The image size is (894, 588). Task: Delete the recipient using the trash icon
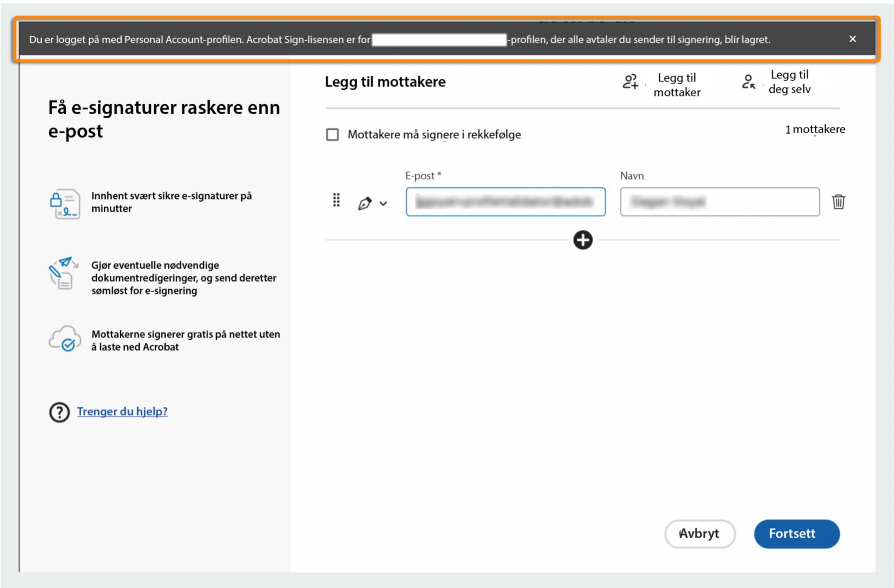coord(838,202)
